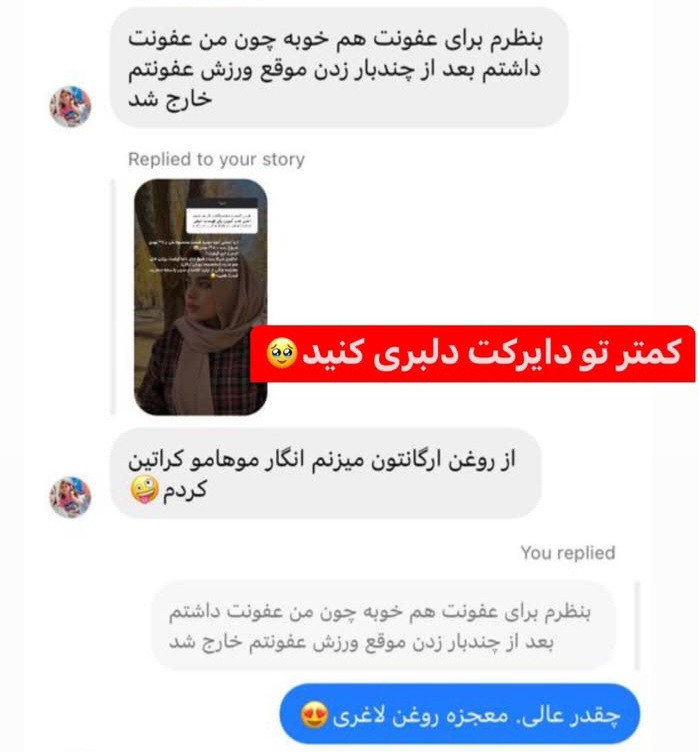
Task: Click the red banner text کمتر تو دایرکت دلبری کنید
Action: (x=491, y=352)
